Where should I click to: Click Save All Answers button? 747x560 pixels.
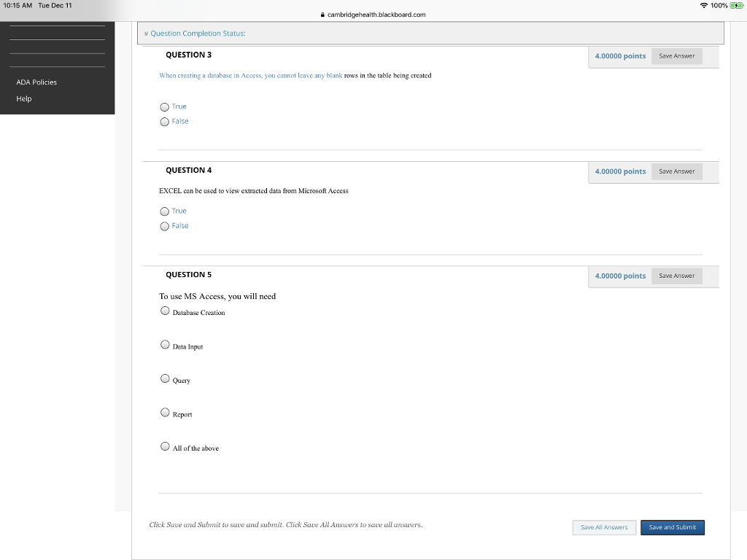[x=604, y=527]
